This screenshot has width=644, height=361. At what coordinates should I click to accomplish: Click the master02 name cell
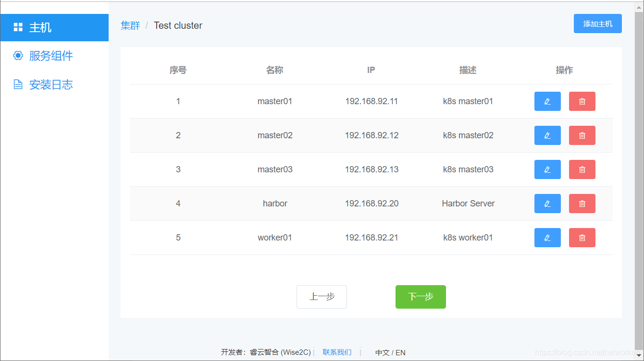[275, 135]
